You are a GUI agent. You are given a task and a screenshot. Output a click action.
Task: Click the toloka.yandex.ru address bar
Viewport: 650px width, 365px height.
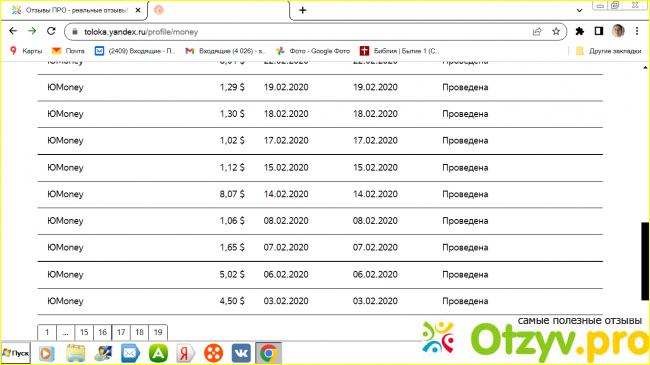pyautogui.click(x=290, y=32)
